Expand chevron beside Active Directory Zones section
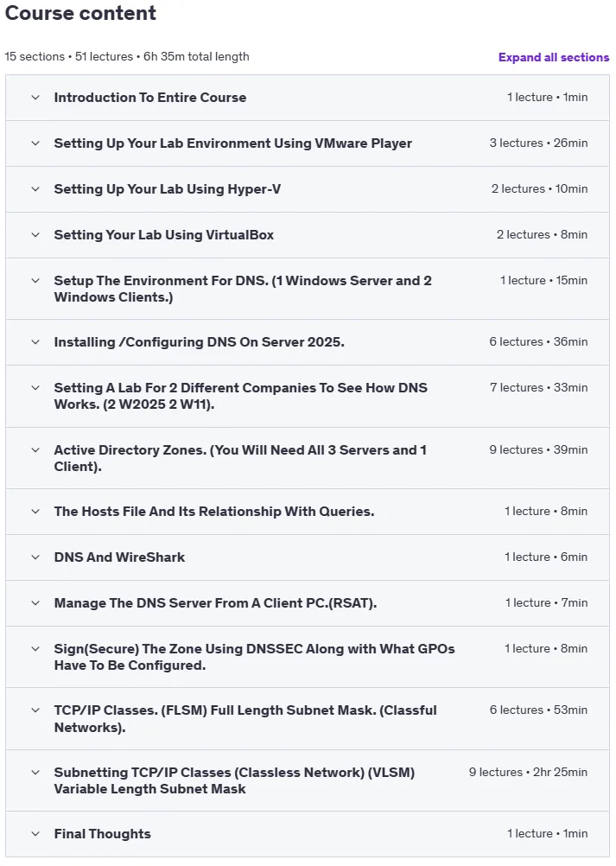 (35, 449)
